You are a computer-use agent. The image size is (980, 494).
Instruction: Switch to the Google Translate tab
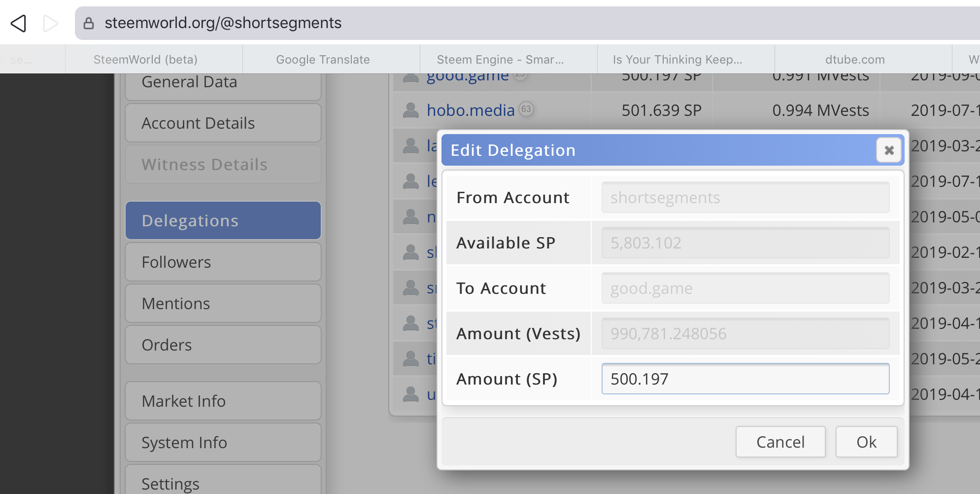pyautogui.click(x=323, y=60)
